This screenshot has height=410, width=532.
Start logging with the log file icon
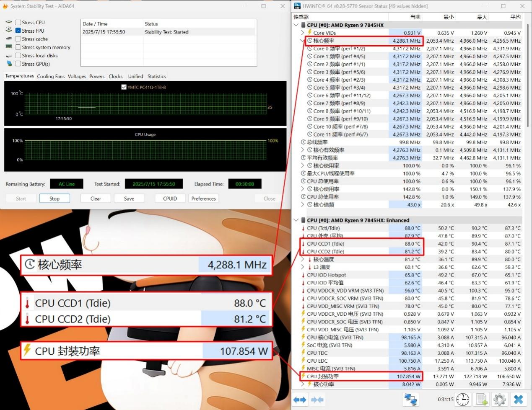pyautogui.click(x=482, y=400)
